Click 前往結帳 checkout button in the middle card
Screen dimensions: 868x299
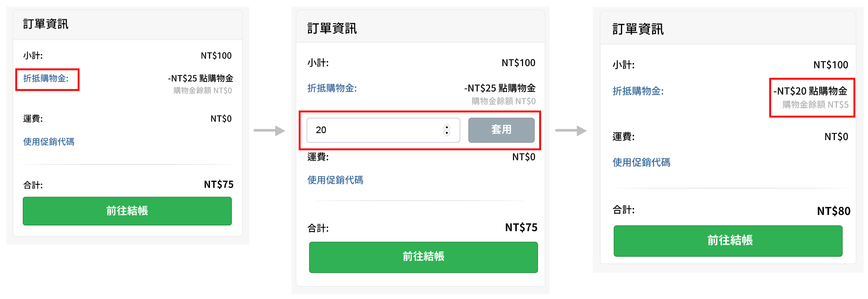coord(423,257)
